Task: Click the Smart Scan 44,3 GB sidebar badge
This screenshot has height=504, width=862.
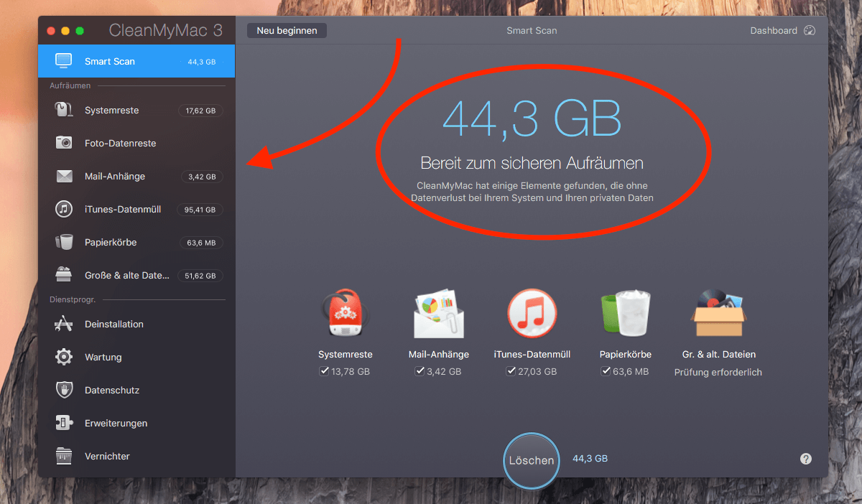Action: (x=202, y=62)
